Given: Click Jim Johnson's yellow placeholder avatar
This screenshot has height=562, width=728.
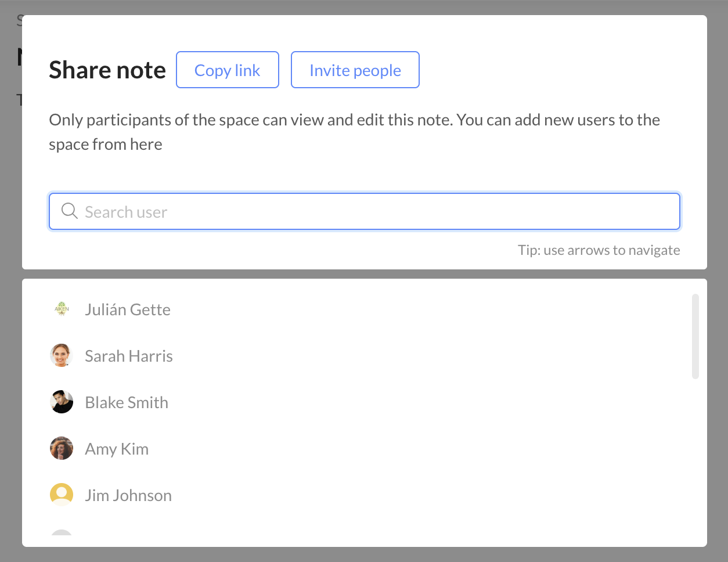Looking at the screenshot, I should pyautogui.click(x=62, y=495).
